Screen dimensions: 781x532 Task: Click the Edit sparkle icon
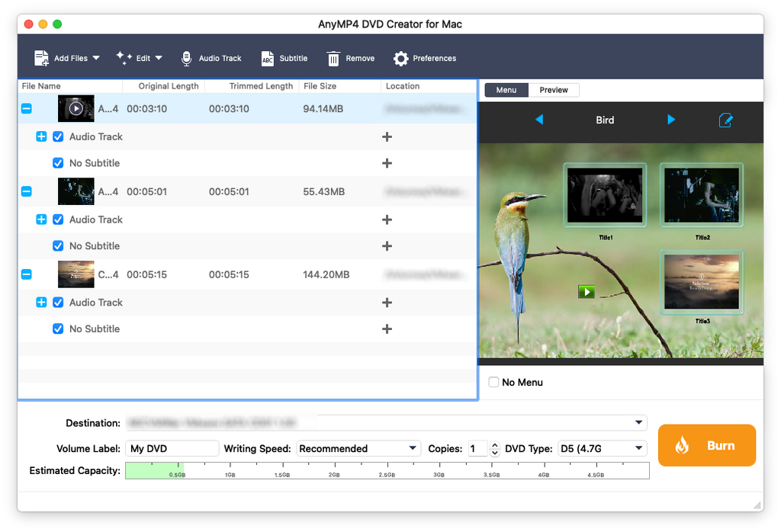tap(124, 58)
